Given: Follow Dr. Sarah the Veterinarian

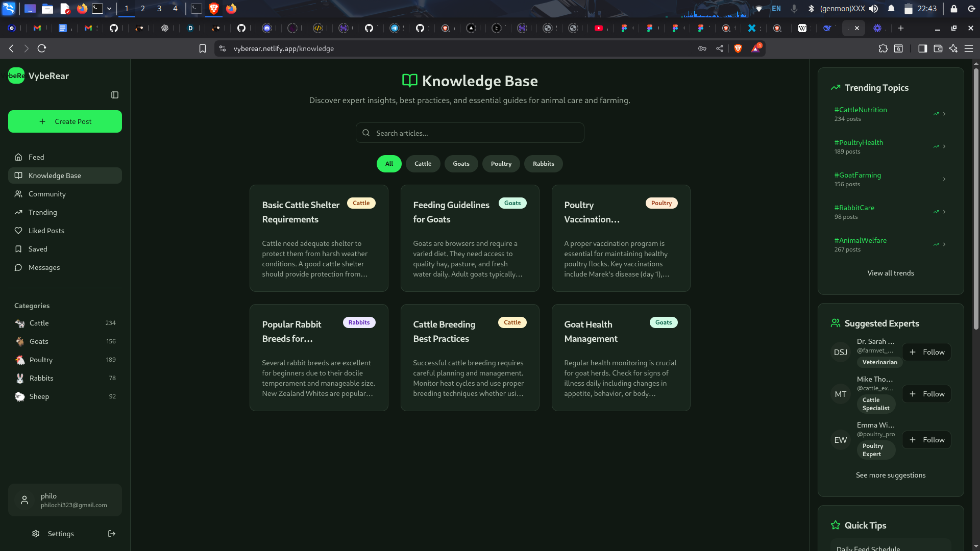Looking at the screenshot, I should pos(926,352).
